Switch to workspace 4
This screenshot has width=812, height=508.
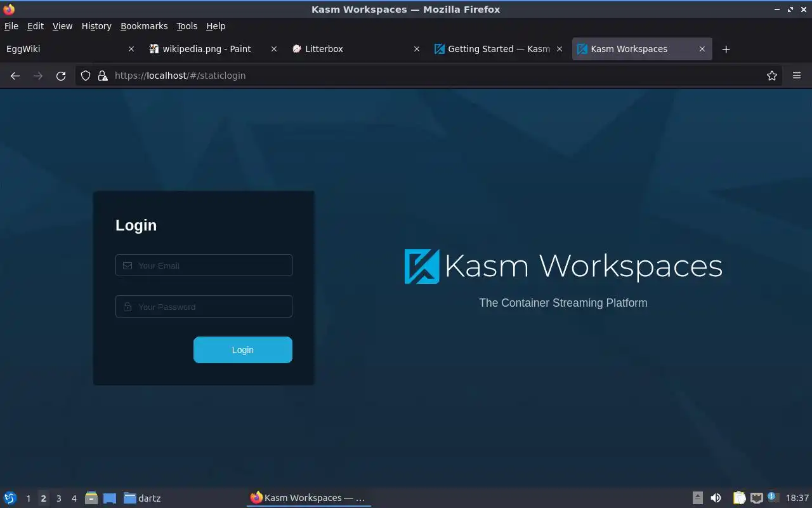point(74,498)
